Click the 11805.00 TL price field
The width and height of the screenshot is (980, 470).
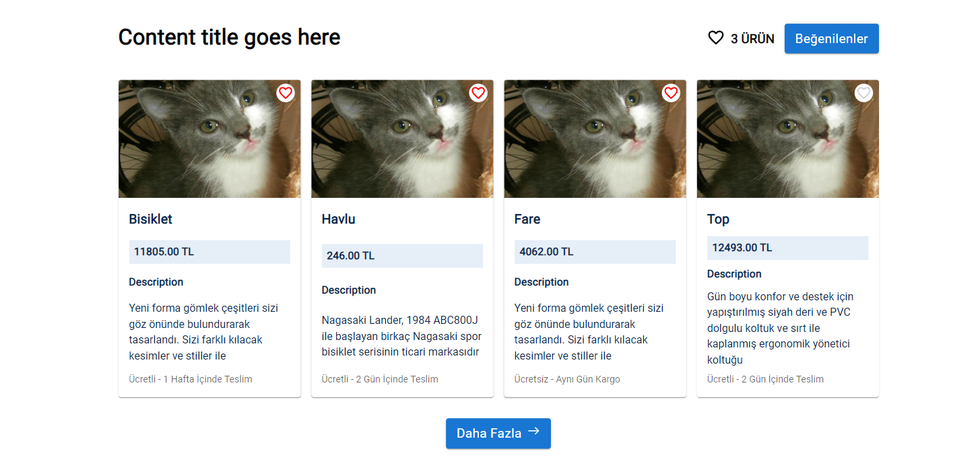(x=209, y=251)
